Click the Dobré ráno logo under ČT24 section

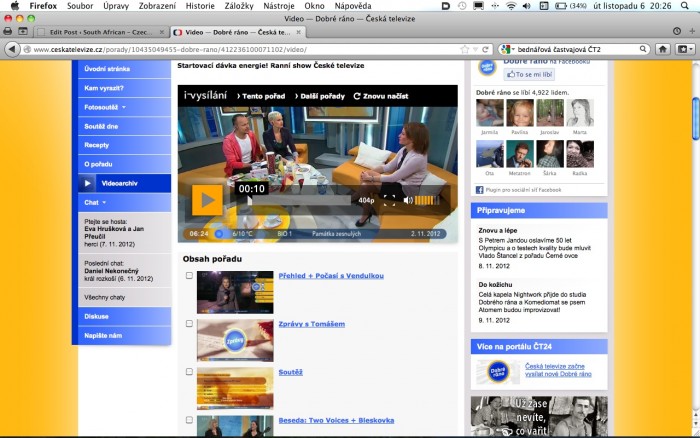coord(497,371)
